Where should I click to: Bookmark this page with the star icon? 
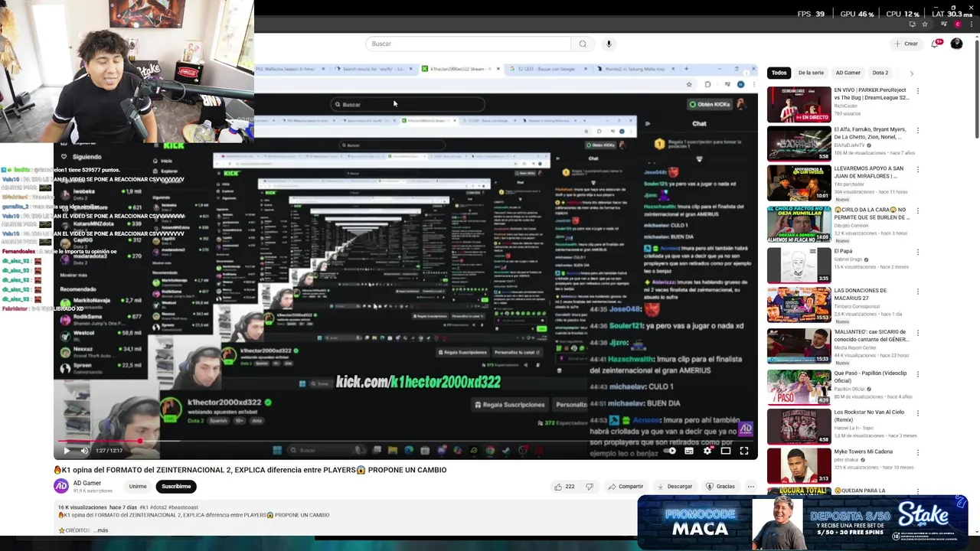(924, 24)
